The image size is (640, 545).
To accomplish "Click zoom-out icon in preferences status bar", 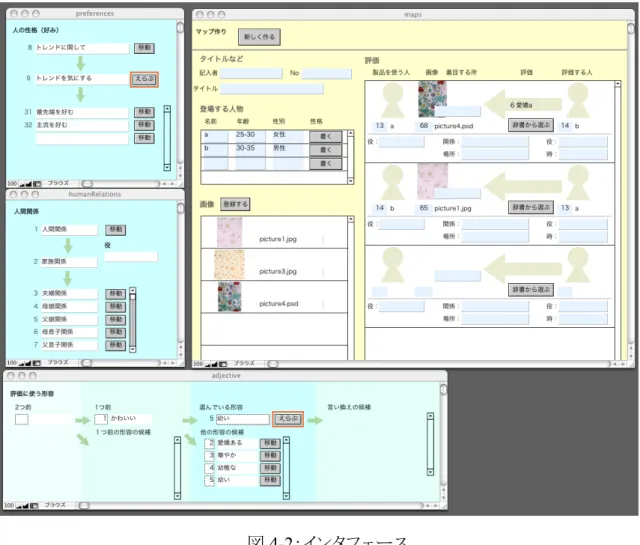I will 22,184.
